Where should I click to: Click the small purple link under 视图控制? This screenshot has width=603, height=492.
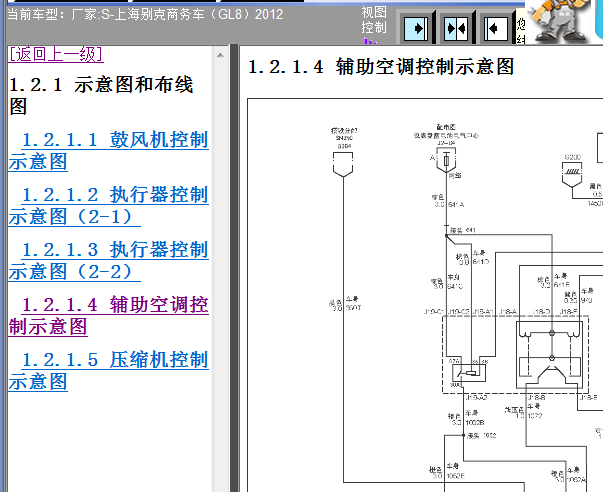click(x=370, y=40)
